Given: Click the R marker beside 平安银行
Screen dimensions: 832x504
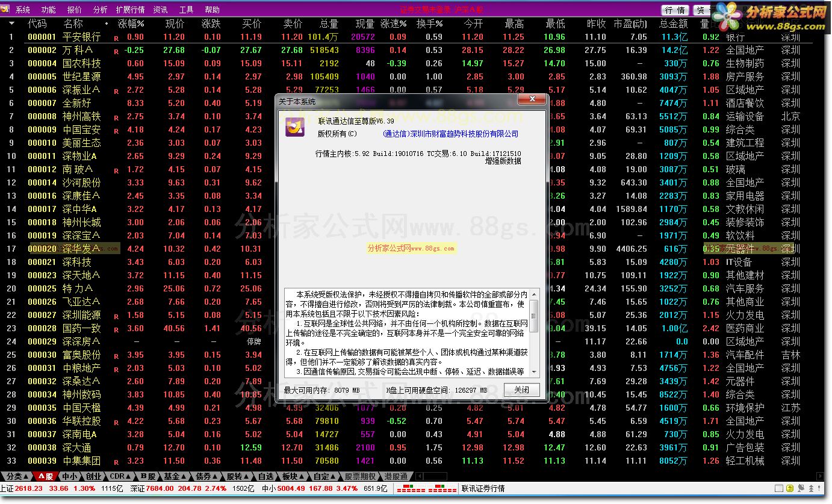Looking at the screenshot, I should [x=116, y=38].
